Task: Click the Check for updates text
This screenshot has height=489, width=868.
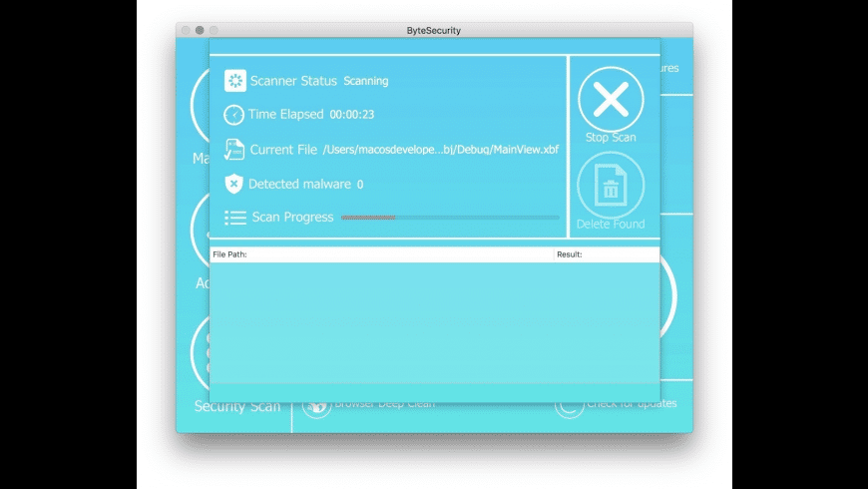Action: [x=632, y=404]
